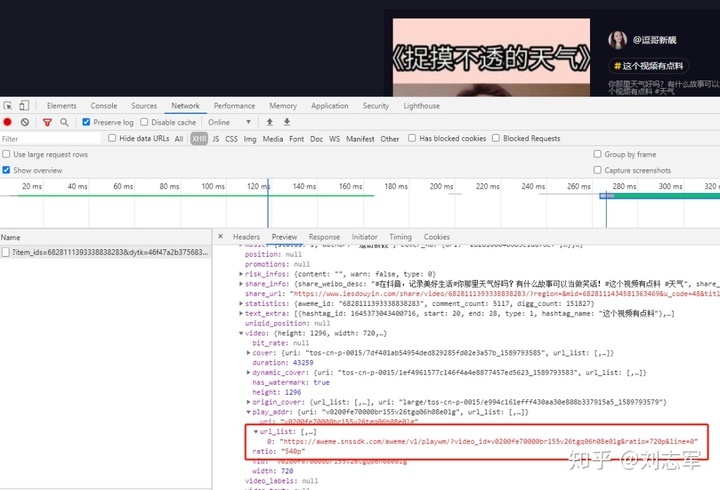Collapse the video object tree node
Screen dimensions: 720x490
click(241, 333)
